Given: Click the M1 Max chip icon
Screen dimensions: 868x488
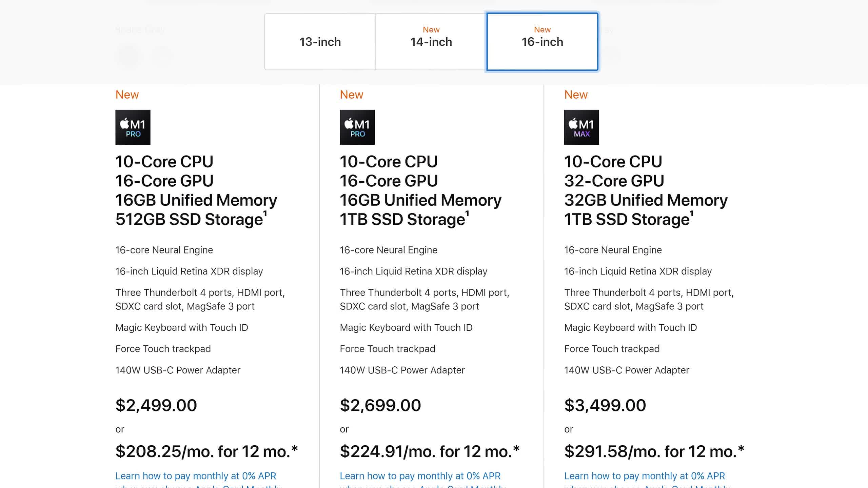Looking at the screenshot, I should (581, 127).
